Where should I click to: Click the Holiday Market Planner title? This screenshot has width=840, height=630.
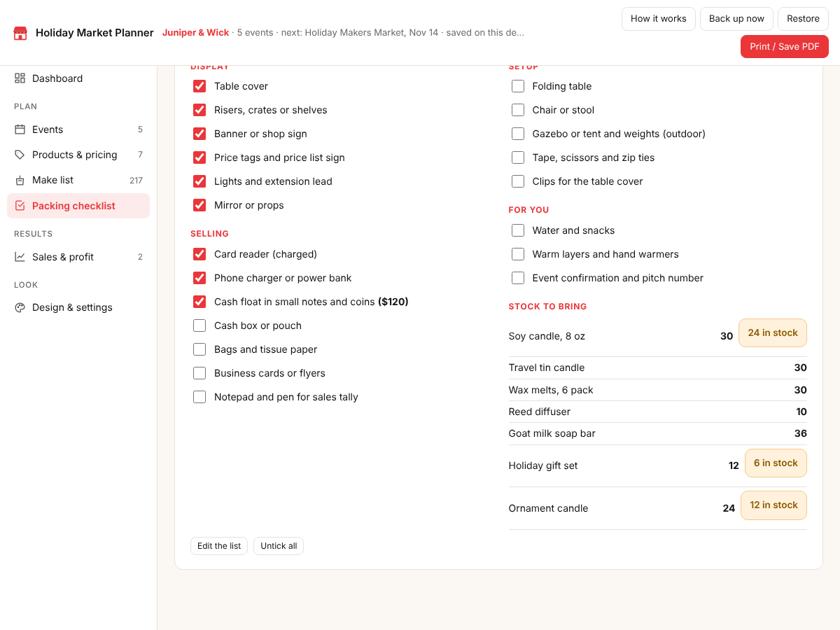click(94, 33)
